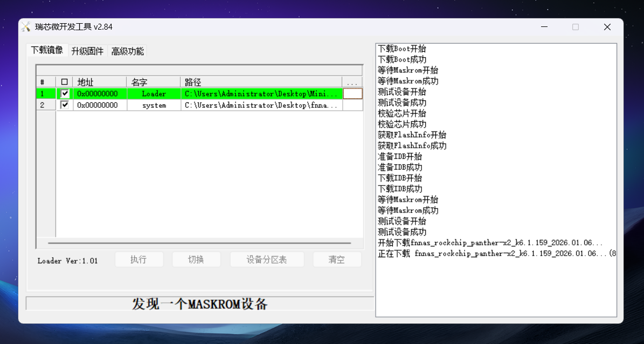
Task: Click the RKDevTool app icon in title bar
Action: [x=26, y=27]
